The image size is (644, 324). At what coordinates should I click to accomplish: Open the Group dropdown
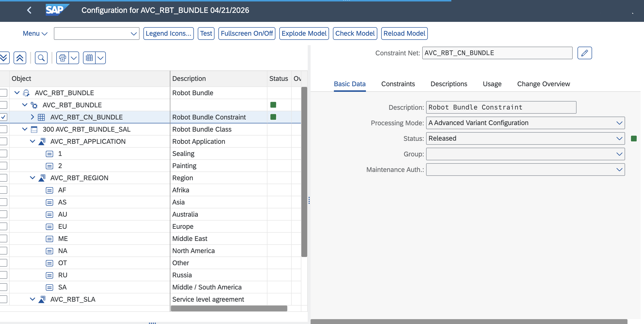619,154
